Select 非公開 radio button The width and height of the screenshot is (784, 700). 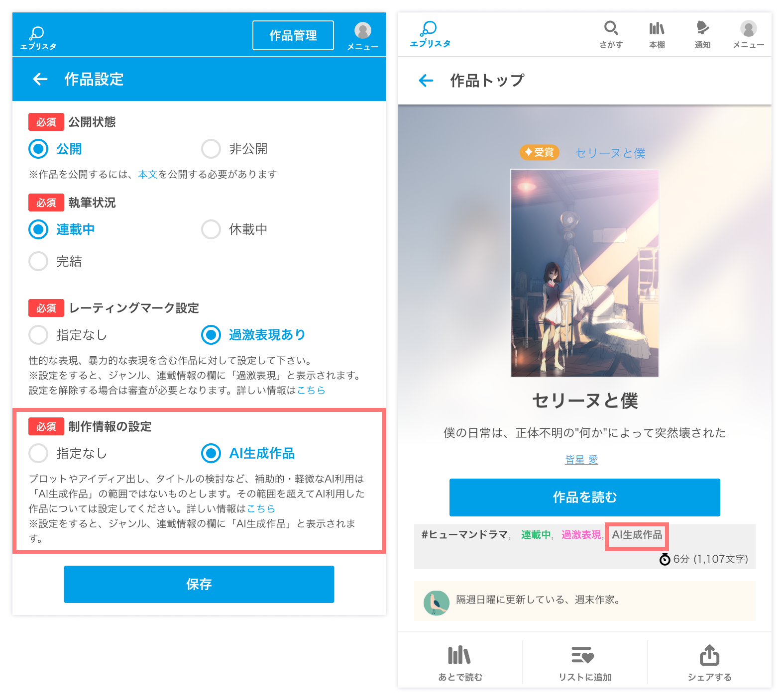[x=211, y=149]
